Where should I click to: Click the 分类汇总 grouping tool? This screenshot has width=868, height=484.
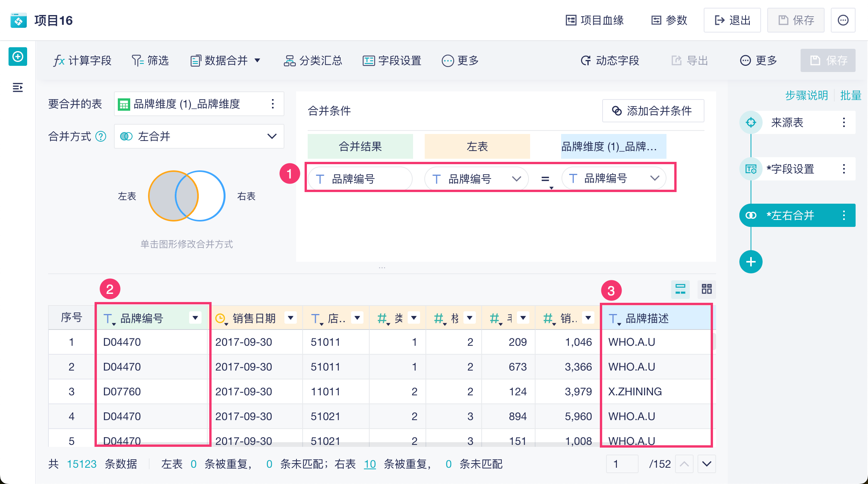click(x=313, y=61)
